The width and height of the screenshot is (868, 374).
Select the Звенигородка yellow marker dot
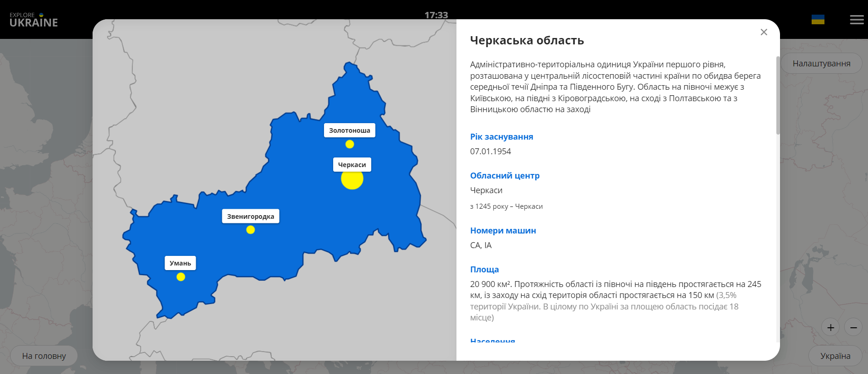tap(250, 230)
